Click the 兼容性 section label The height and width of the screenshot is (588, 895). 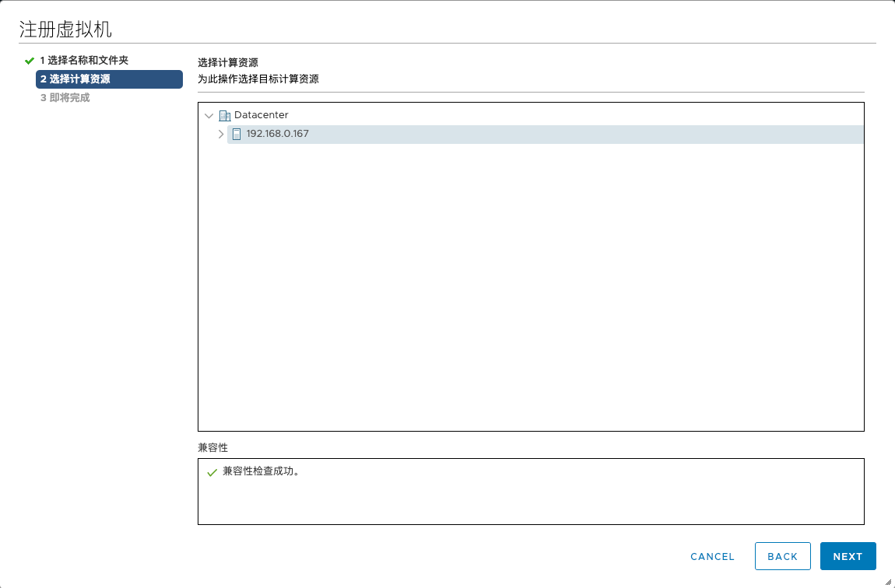click(212, 448)
